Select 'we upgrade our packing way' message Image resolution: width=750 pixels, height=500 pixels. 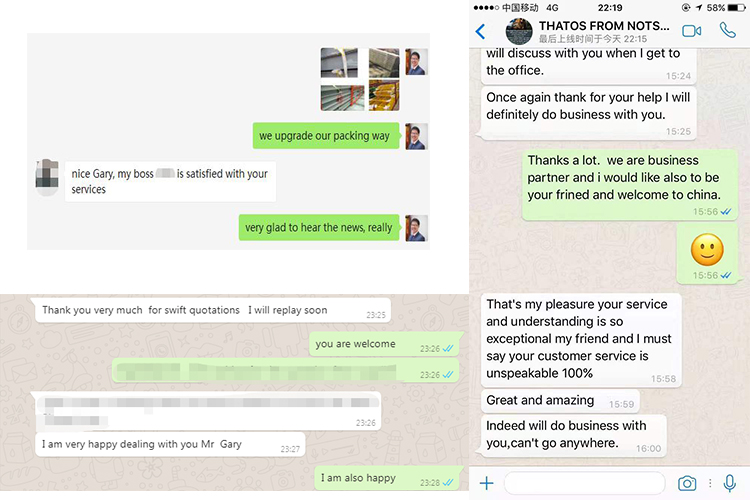coord(326,136)
